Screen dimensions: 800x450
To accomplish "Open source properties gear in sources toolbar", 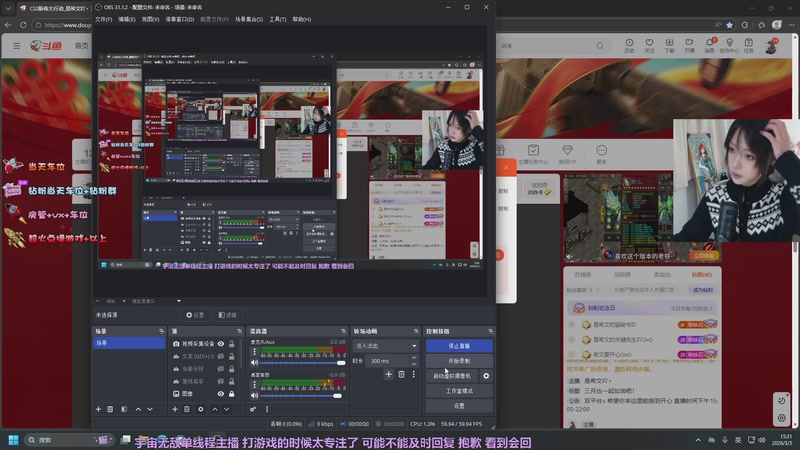I will 201,409.
